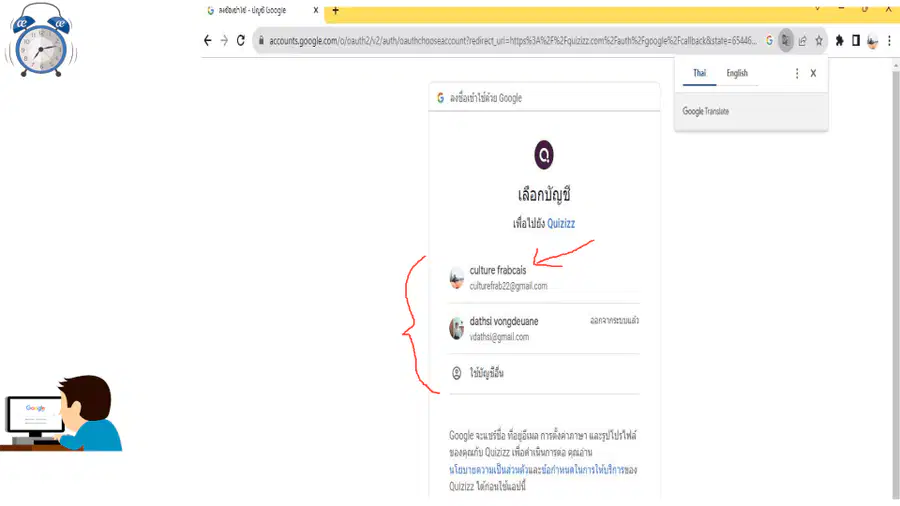Click the Google Translate label
Screen dimensions: 900x506
point(705,111)
